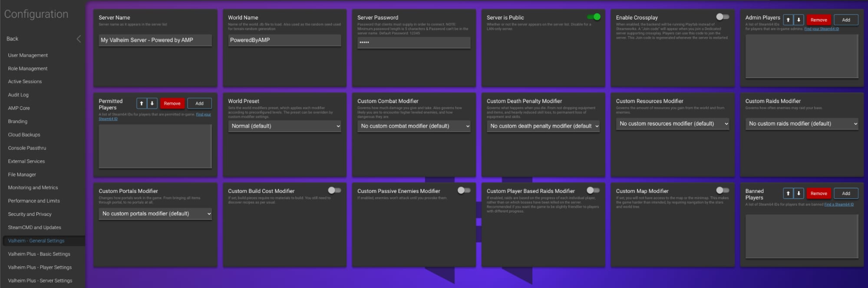
Task: Toggle Custom Passive Enemies Modifier on
Action: [x=464, y=190]
